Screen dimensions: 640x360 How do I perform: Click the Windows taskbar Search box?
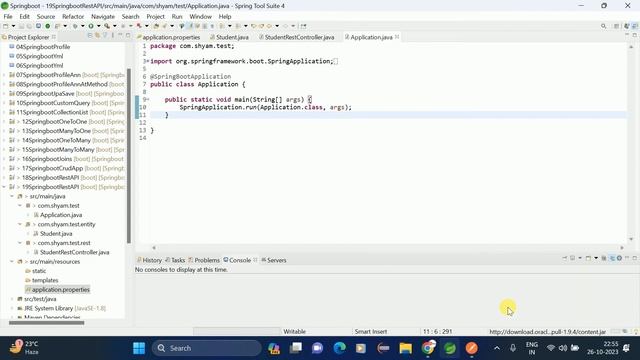207,348
